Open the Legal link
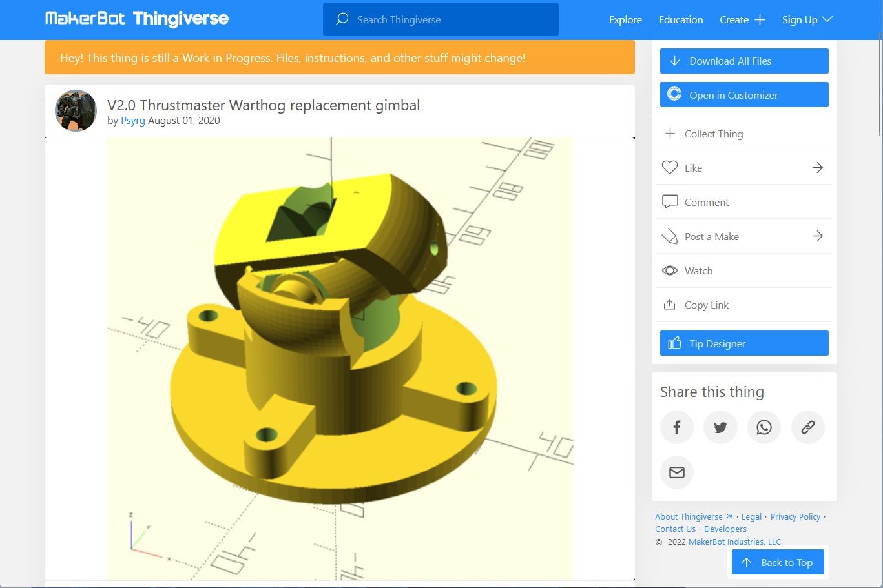 [751, 516]
